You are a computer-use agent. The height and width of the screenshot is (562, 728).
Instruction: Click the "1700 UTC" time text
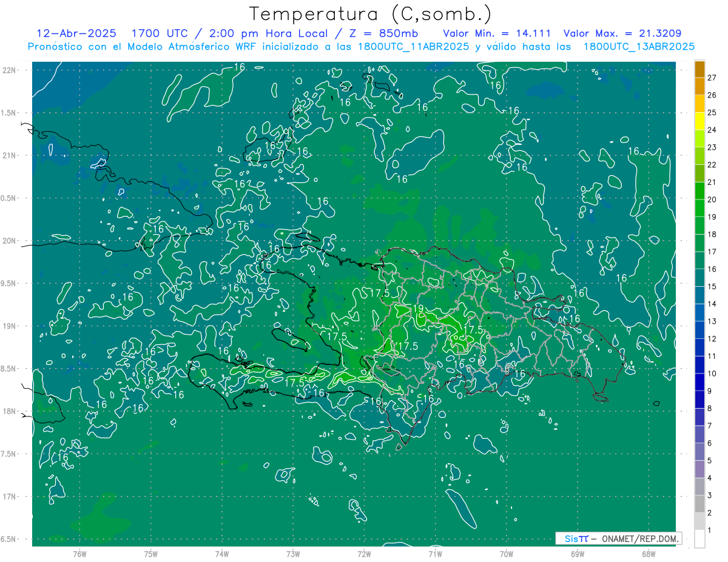[157, 33]
